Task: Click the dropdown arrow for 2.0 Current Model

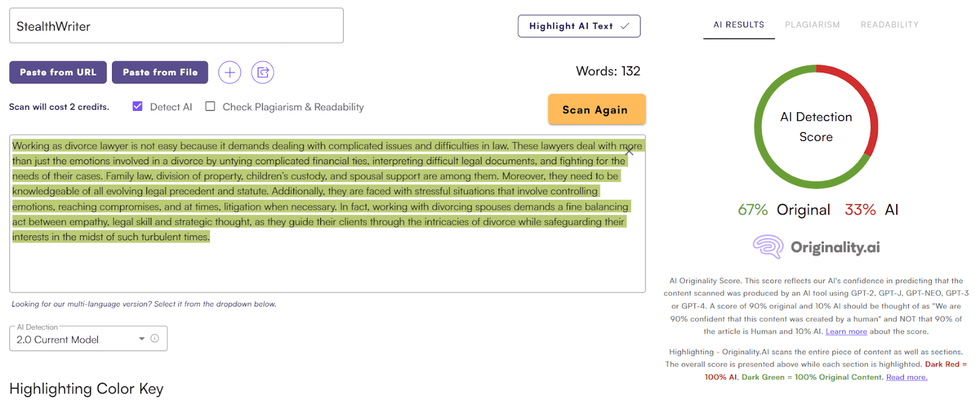Action: pos(141,339)
